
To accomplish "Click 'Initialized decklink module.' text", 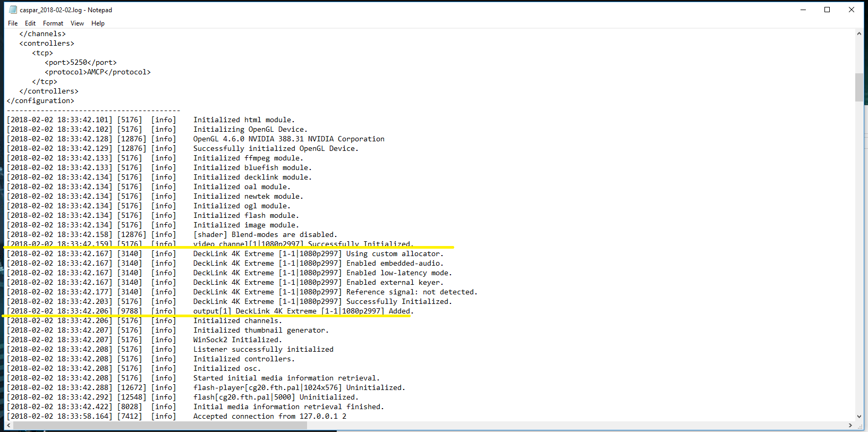I will [252, 177].
